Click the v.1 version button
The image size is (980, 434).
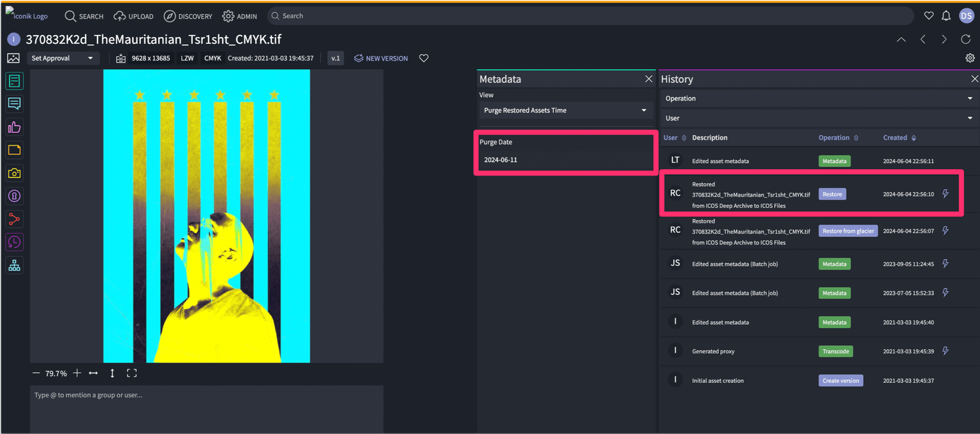point(336,58)
